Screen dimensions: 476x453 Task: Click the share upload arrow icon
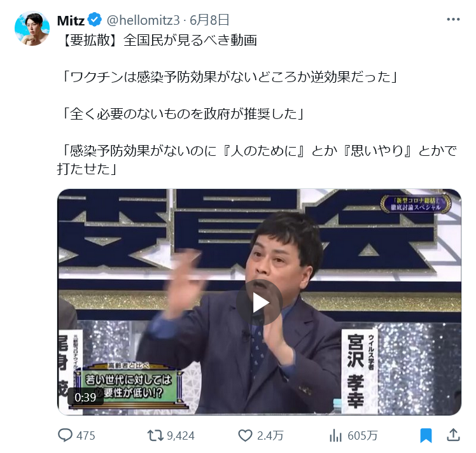(453, 435)
